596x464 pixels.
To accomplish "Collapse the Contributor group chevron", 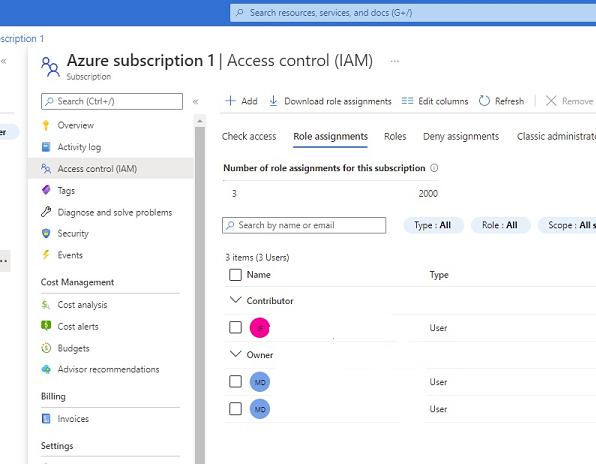I will click(x=236, y=300).
